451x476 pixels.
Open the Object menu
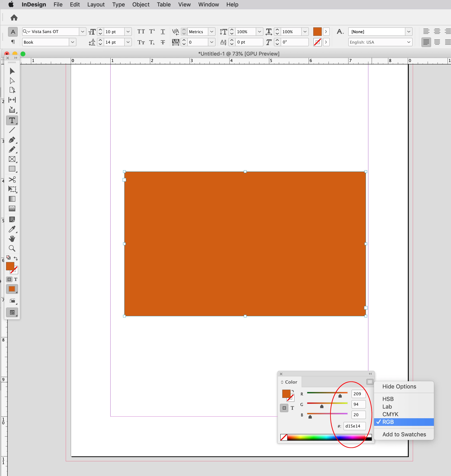(141, 5)
